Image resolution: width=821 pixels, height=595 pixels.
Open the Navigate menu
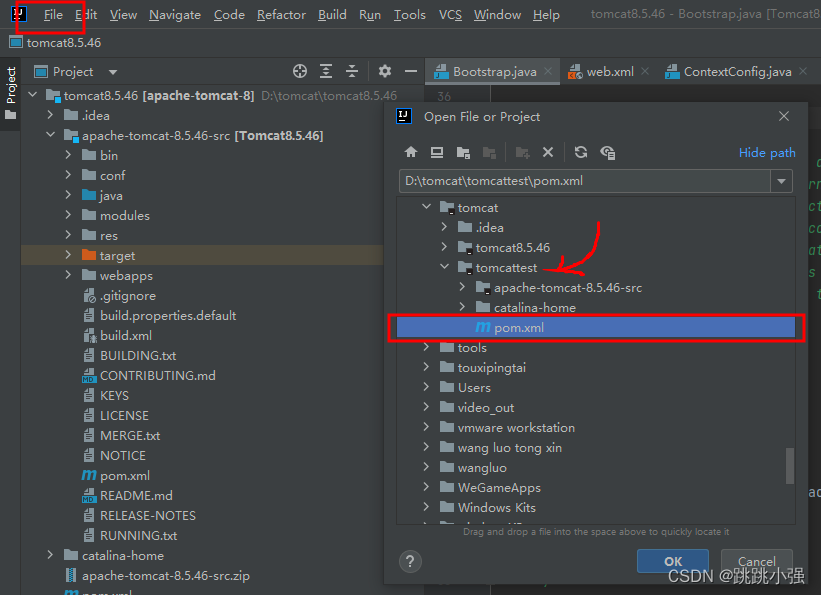pos(175,15)
